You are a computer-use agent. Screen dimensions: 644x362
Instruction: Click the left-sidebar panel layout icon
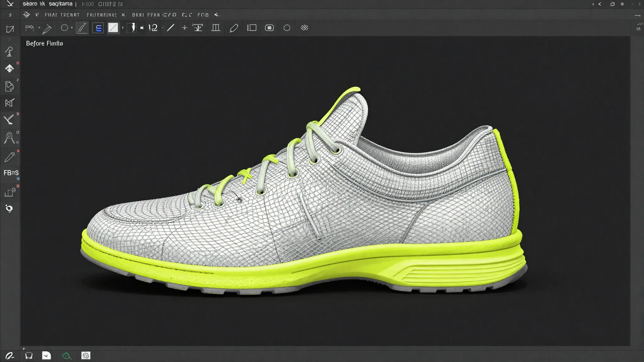tap(252, 28)
